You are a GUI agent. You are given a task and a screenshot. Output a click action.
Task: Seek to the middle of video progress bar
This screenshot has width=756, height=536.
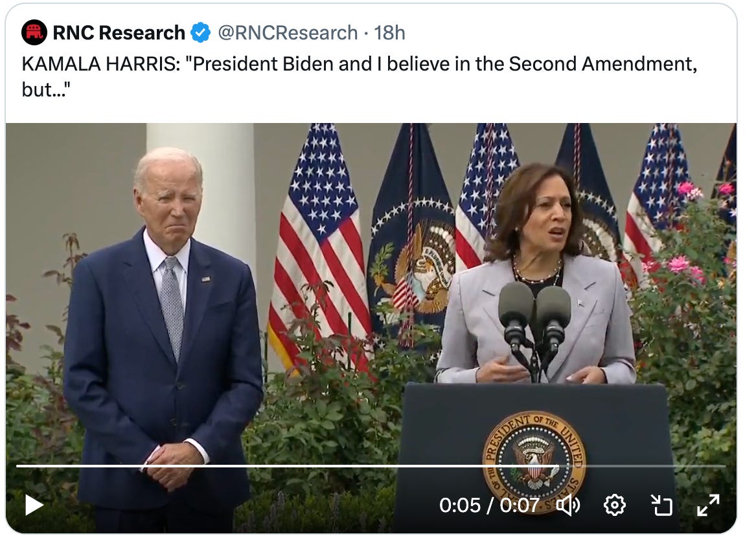371,465
